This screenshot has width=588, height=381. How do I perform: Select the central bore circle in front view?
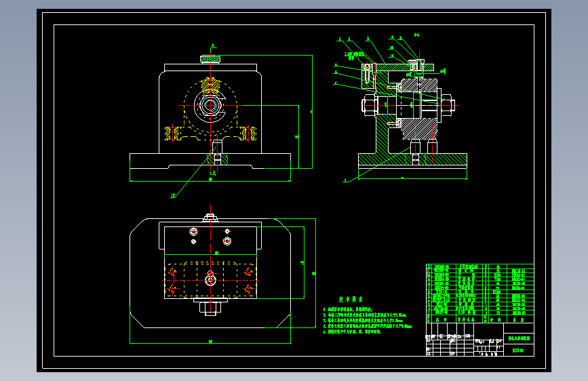(x=210, y=105)
